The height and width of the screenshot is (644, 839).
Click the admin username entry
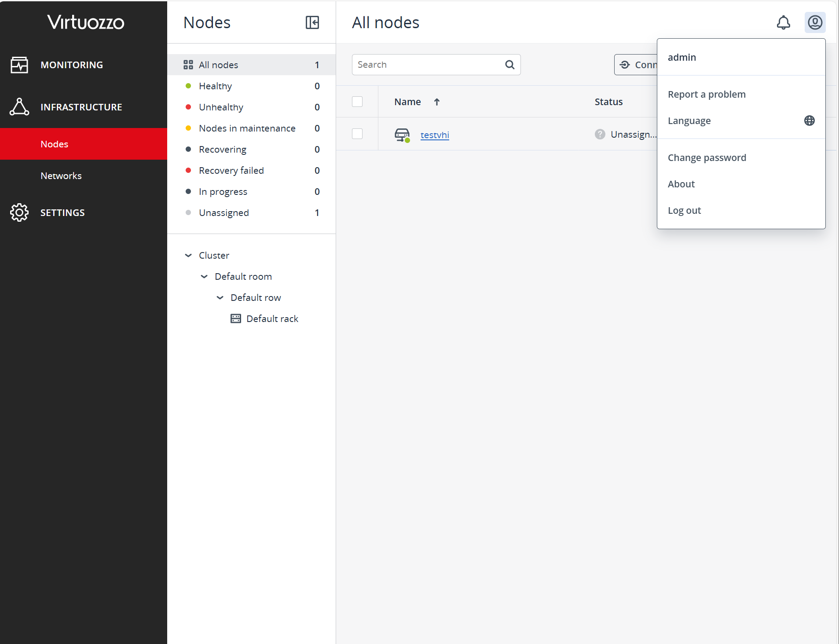click(682, 57)
